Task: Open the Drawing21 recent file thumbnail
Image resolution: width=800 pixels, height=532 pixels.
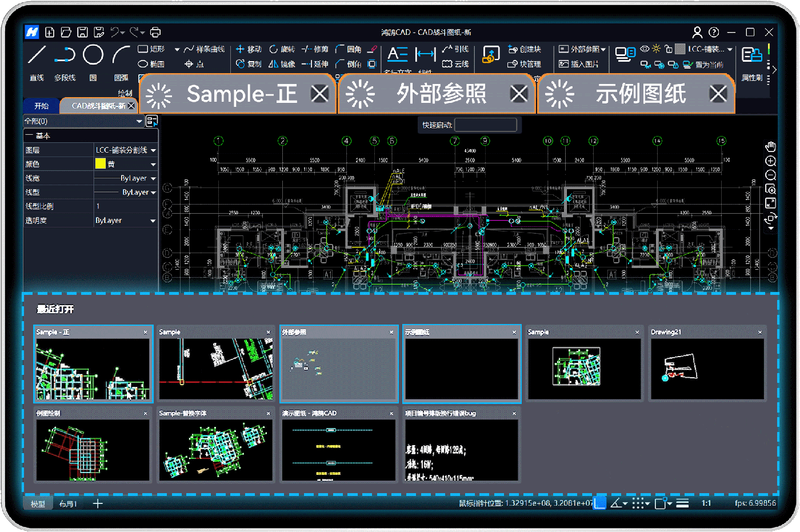Action: tap(707, 368)
